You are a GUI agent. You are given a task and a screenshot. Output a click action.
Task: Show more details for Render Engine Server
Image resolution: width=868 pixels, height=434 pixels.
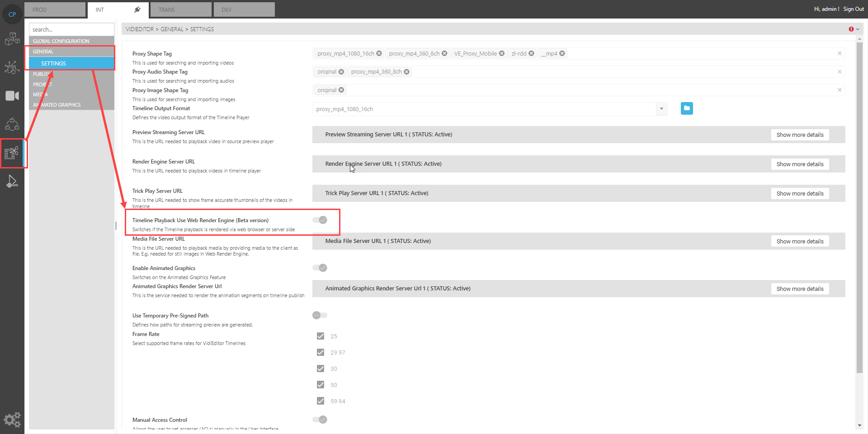coord(800,164)
